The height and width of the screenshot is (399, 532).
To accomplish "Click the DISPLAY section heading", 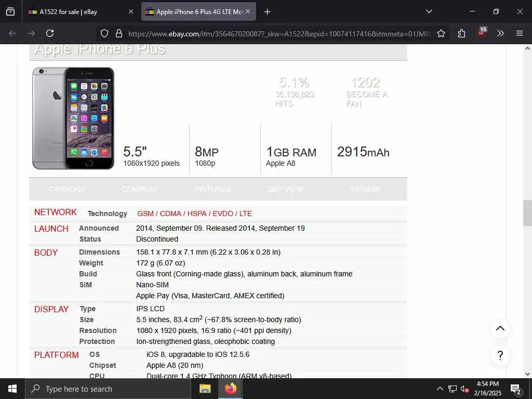I will click(51, 310).
